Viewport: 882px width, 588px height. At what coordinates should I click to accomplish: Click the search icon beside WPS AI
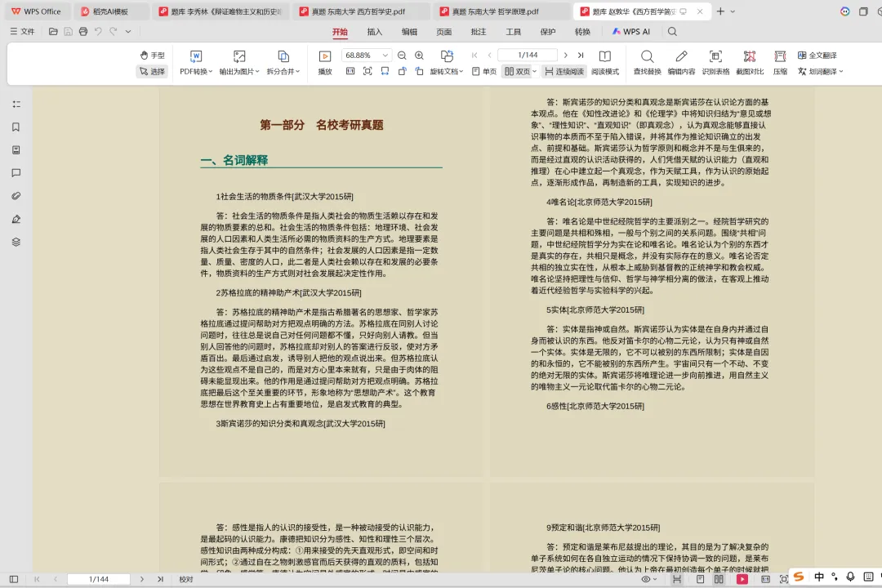coord(672,32)
